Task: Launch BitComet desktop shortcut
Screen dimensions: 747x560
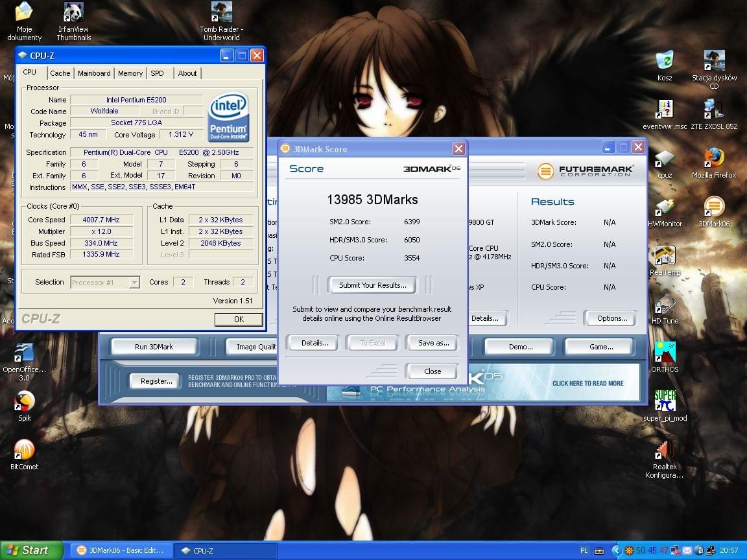Action: [x=24, y=455]
